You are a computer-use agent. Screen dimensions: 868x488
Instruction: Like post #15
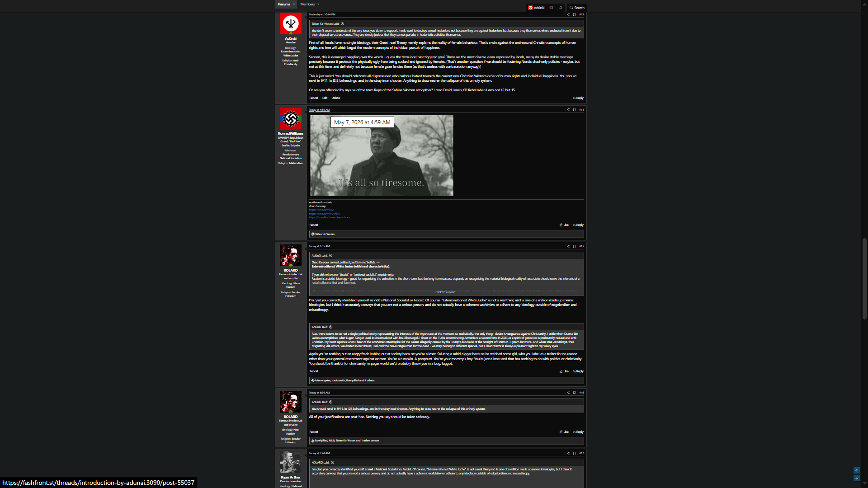[564, 371]
